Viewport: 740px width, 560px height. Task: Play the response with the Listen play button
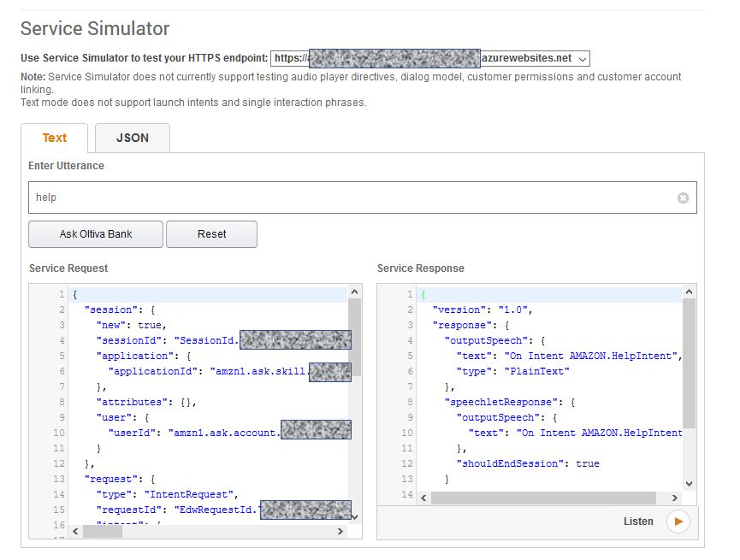coord(678,522)
